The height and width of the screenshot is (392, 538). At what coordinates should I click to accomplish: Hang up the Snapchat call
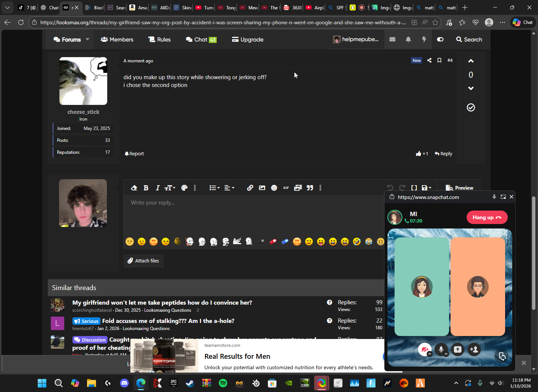click(487, 217)
